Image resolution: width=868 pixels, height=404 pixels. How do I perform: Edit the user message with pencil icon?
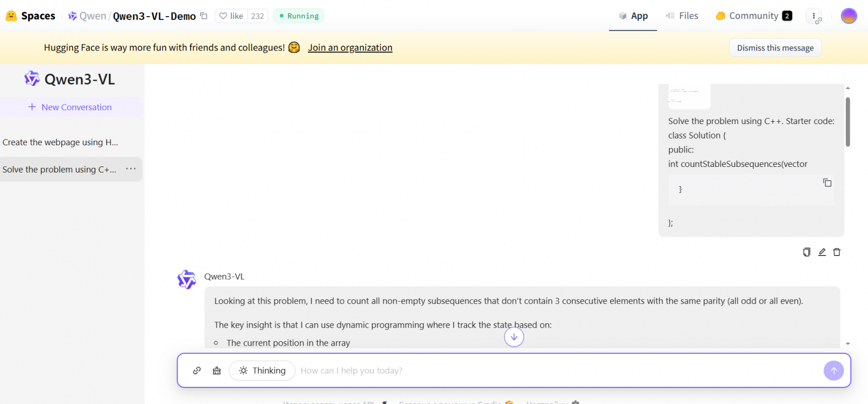(x=822, y=252)
